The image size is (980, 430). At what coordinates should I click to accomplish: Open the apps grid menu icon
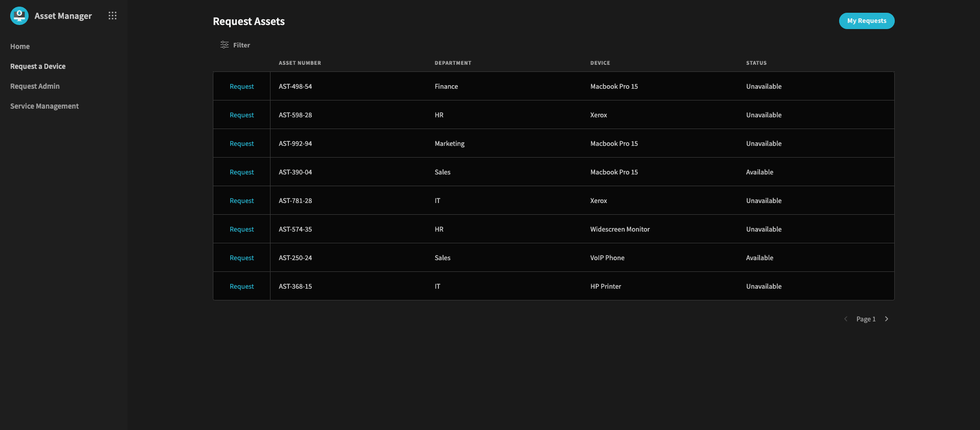(112, 16)
